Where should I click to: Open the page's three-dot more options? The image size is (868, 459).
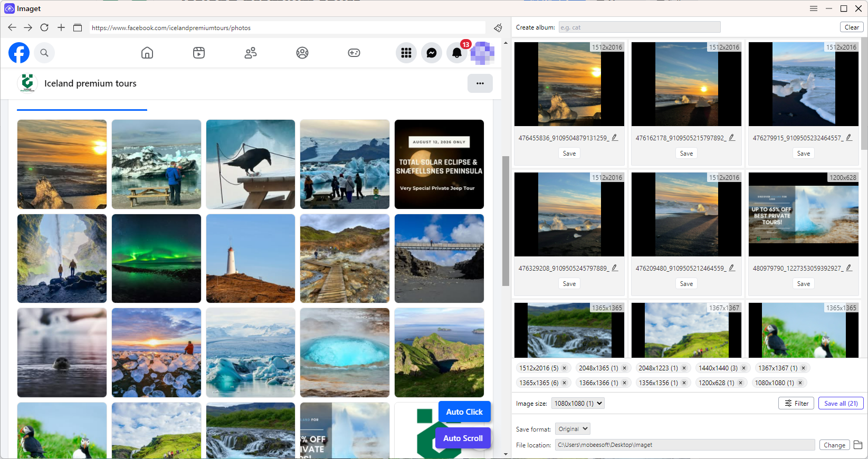coord(480,83)
